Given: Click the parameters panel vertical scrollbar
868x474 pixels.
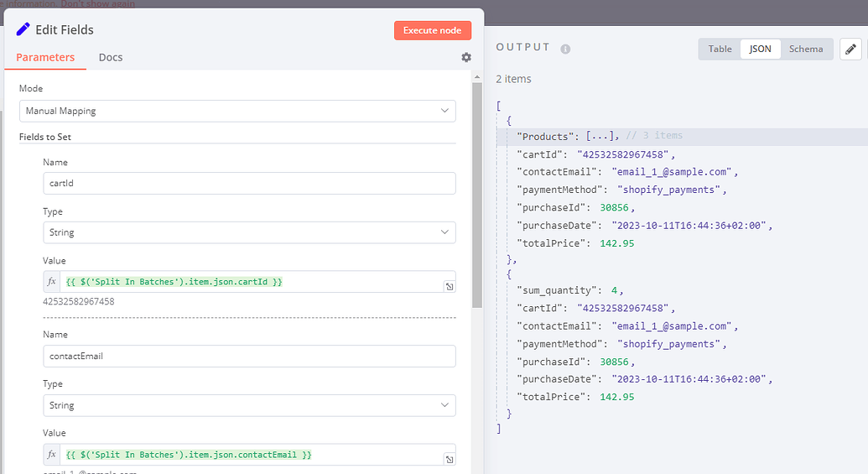Looking at the screenshot, I should click(x=477, y=193).
